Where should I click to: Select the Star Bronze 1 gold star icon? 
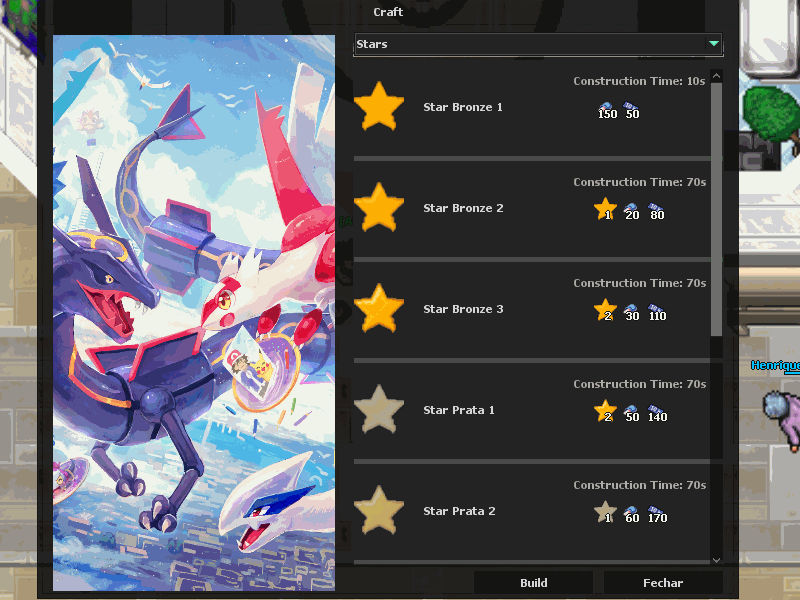coord(379,106)
